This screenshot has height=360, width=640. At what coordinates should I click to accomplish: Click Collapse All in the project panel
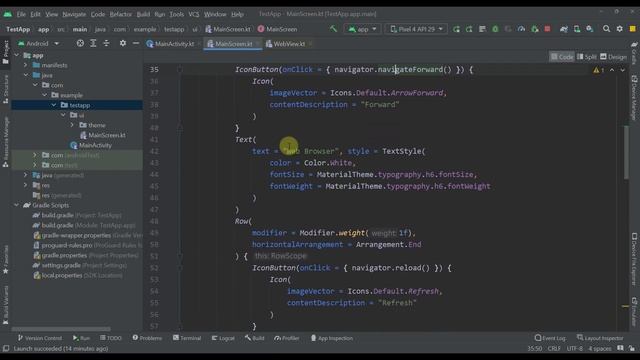(x=106, y=43)
